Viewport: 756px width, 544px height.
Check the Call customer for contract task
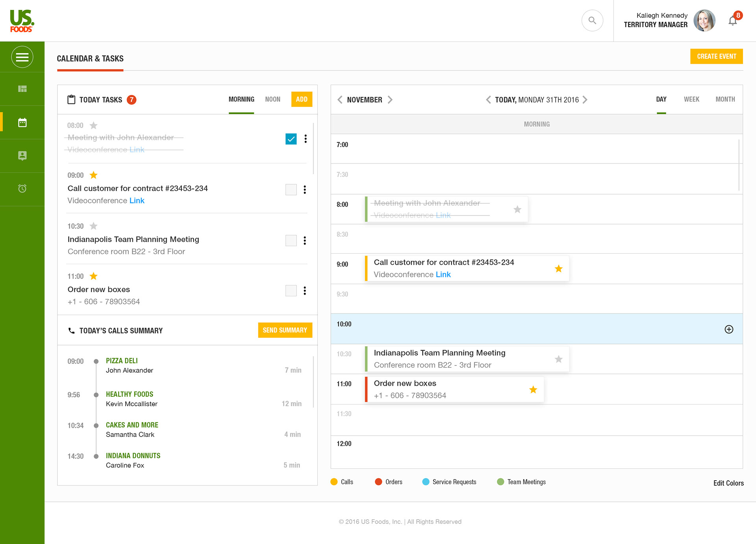[291, 190]
